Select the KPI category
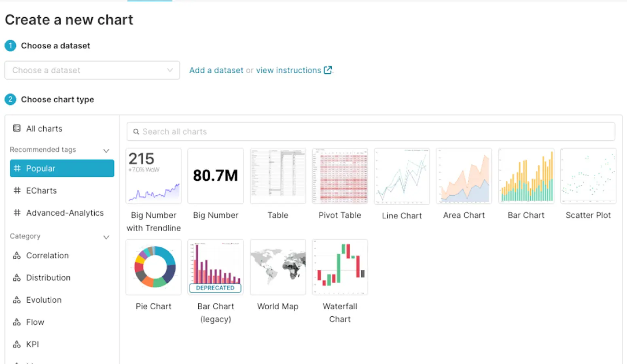 (32, 345)
